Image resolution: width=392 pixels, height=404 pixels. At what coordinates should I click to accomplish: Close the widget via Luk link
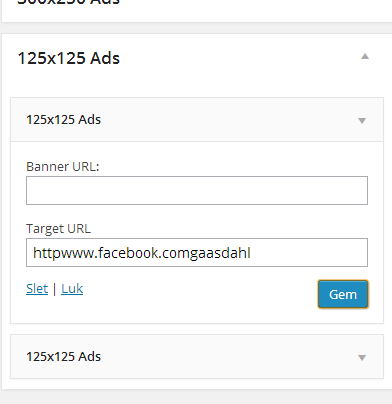(72, 289)
